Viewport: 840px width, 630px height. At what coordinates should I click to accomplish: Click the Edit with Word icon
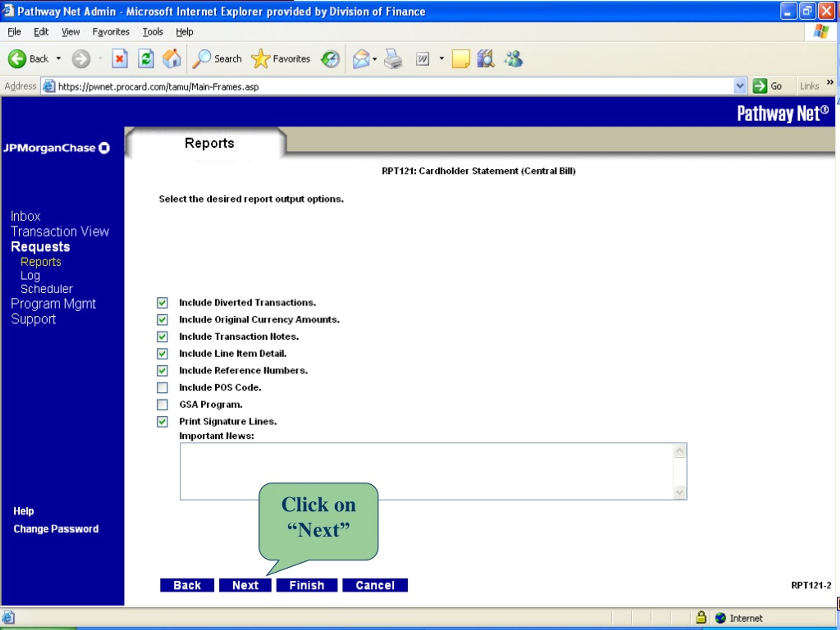(422, 59)
